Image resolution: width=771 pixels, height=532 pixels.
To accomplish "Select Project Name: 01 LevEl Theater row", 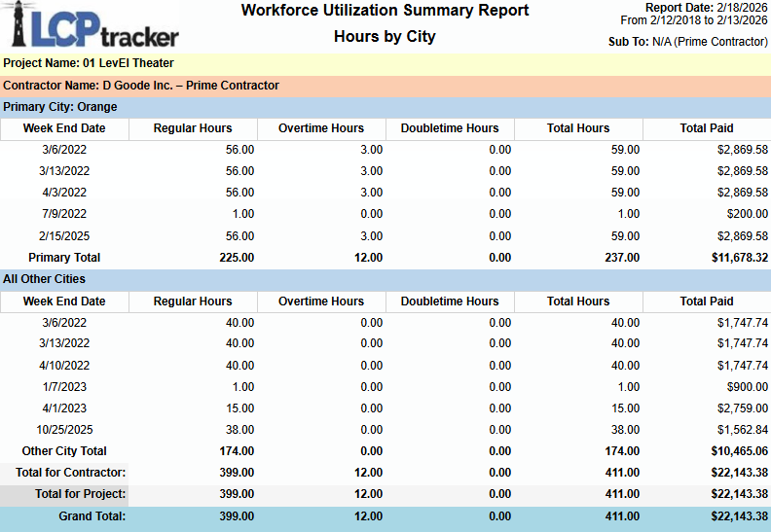I will tap(385, 64).
